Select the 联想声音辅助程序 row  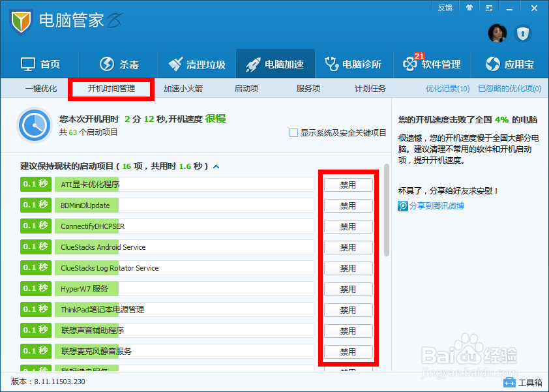(185, 330)
